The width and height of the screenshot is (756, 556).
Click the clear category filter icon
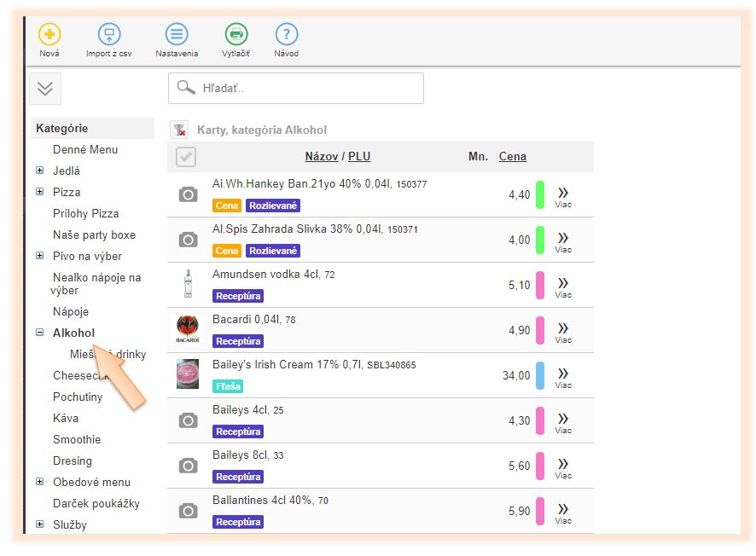pyautogui.click(x=179, y=130)
